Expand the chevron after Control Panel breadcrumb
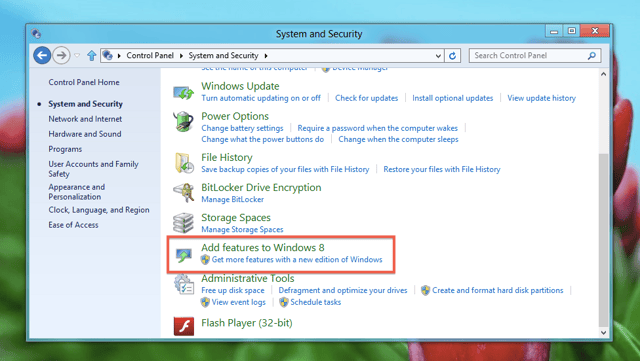Screen dimensions: 640x361 coord(181,56)
